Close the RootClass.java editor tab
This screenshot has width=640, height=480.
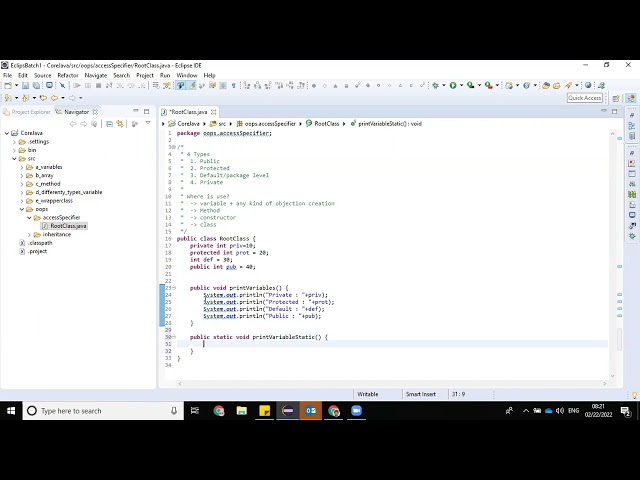[213, 112]
